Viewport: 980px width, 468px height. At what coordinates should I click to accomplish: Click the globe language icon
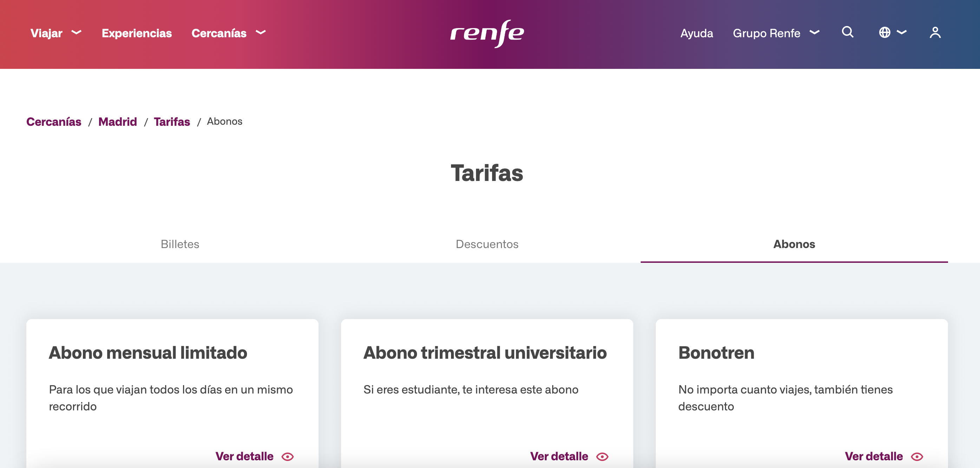884,33
